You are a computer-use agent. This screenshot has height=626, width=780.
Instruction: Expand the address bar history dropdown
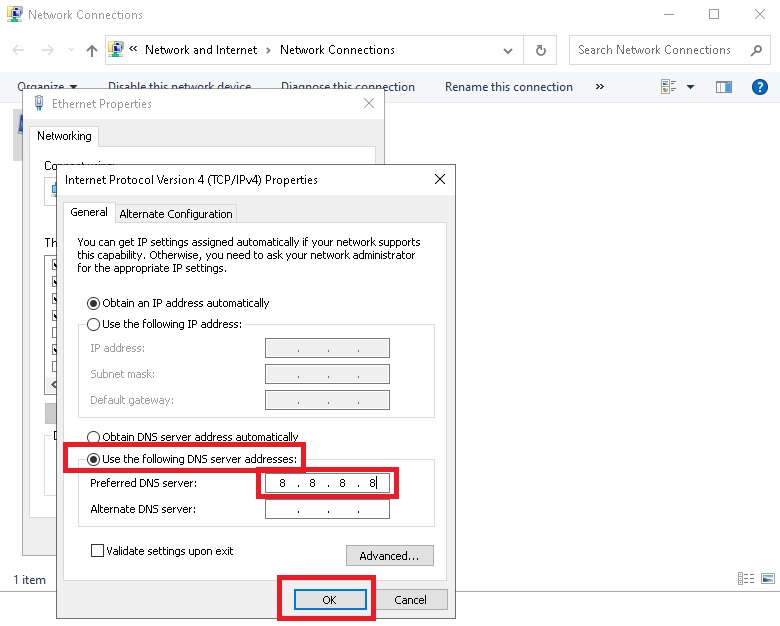509,50
